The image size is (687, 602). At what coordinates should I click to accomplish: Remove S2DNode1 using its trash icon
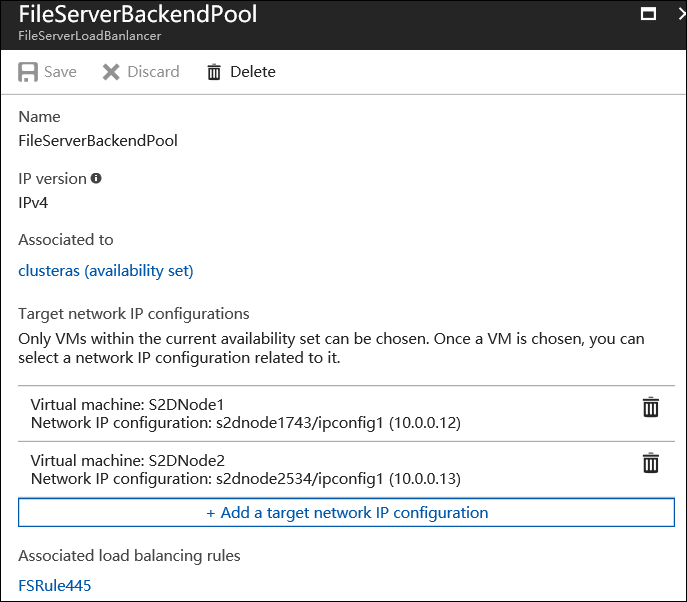coord(650,407)
